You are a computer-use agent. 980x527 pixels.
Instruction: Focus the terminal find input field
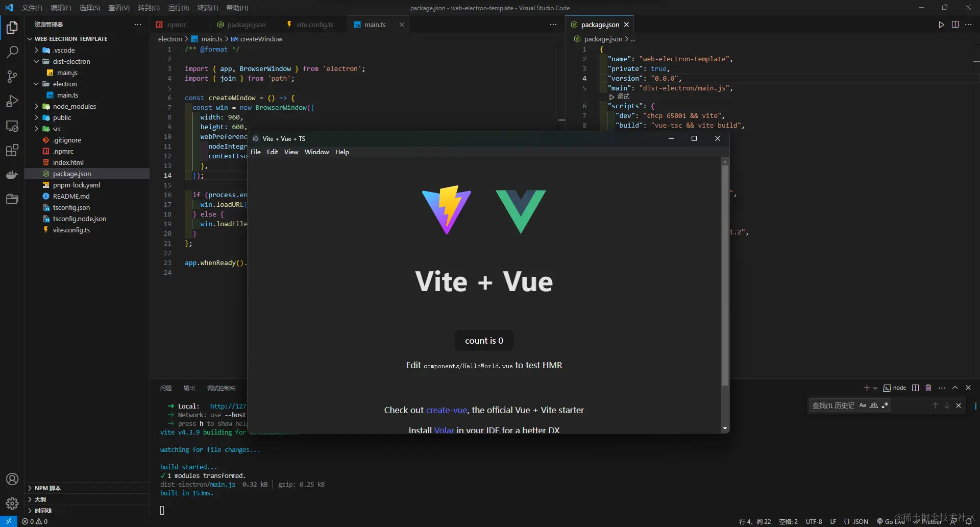[x=833, y=405]
